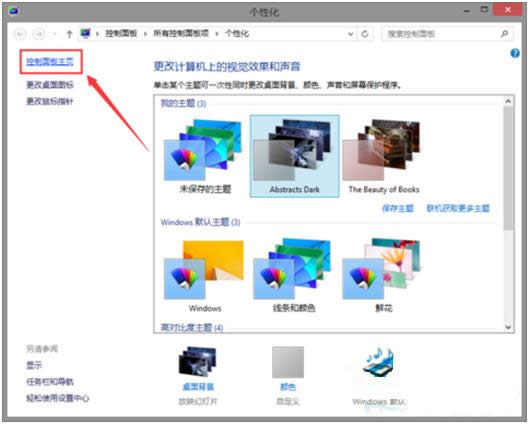This screenshot has width=530, height=425.
Task: Select the 线条和颜色 theme
Action: [x=294, y=276]
